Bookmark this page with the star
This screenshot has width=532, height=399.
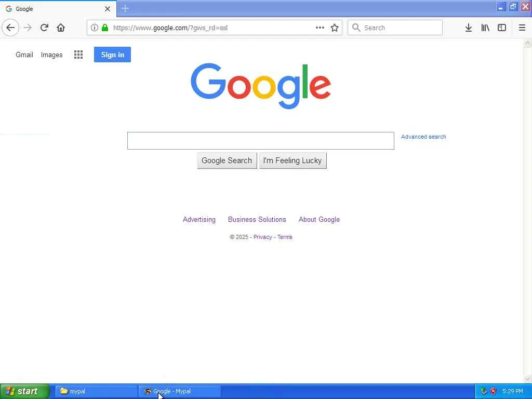pos(335,28)
